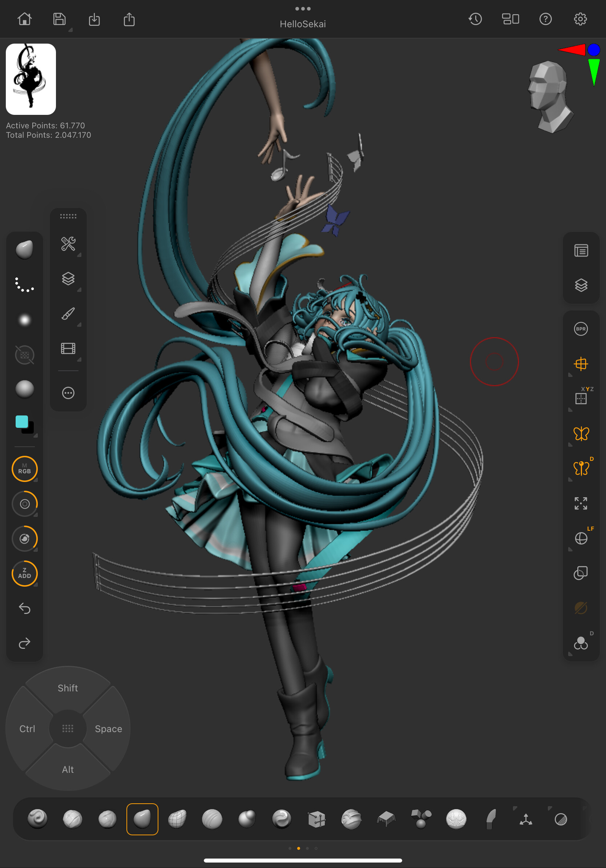Screen dimensions: 606x868
Task: Select the dotted stroke type icon
Action: tap(25, 284)
